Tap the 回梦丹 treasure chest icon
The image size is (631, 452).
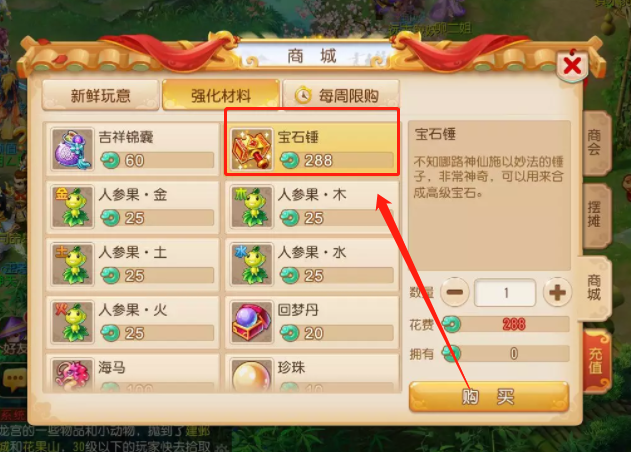click(252, 322)
